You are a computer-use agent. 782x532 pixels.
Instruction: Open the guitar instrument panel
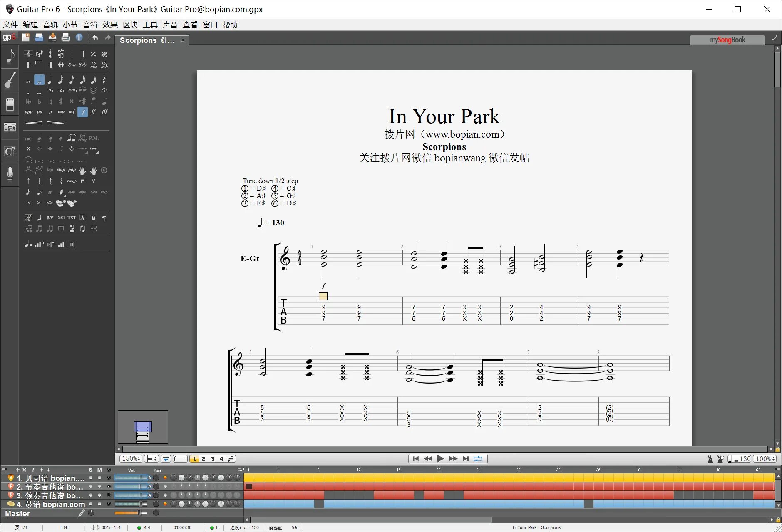coord(10,80)
